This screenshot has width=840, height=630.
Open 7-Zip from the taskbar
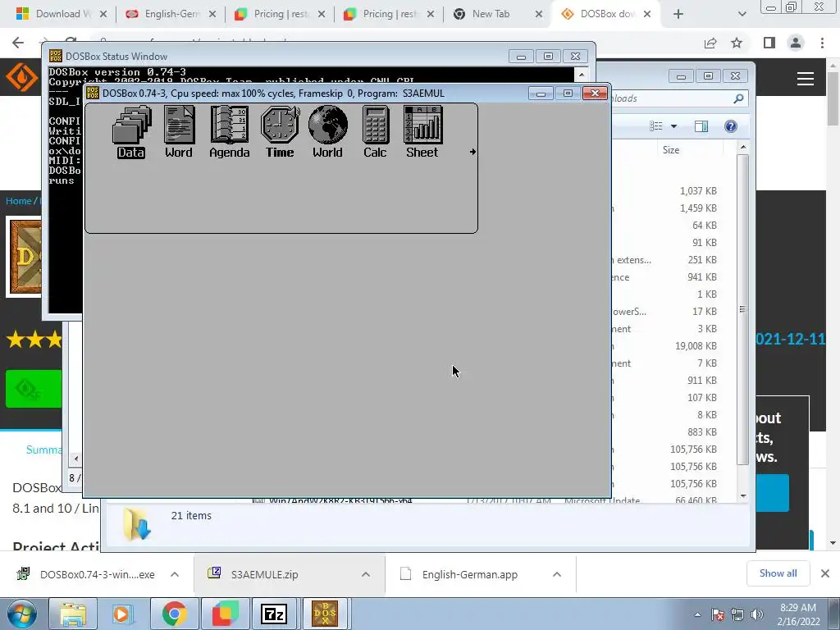point(274,614)
